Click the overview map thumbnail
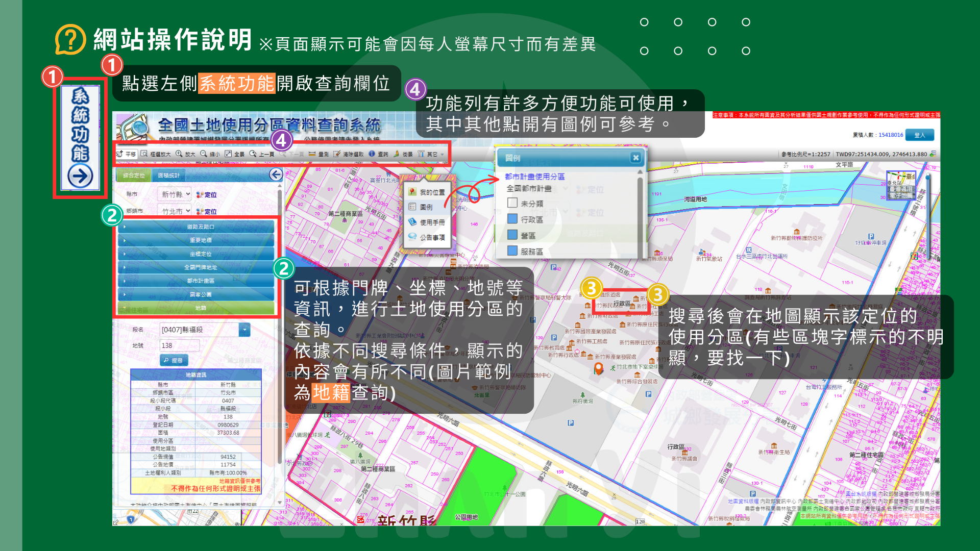The width and height of the screenshot is (980, 551). [901, 185]
